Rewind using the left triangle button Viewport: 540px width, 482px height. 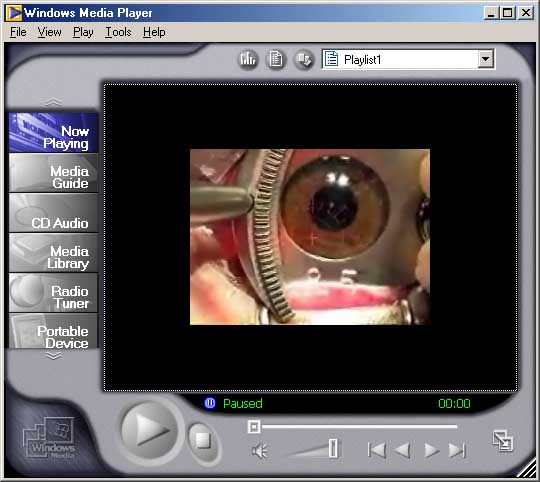(x=402, y=450)
